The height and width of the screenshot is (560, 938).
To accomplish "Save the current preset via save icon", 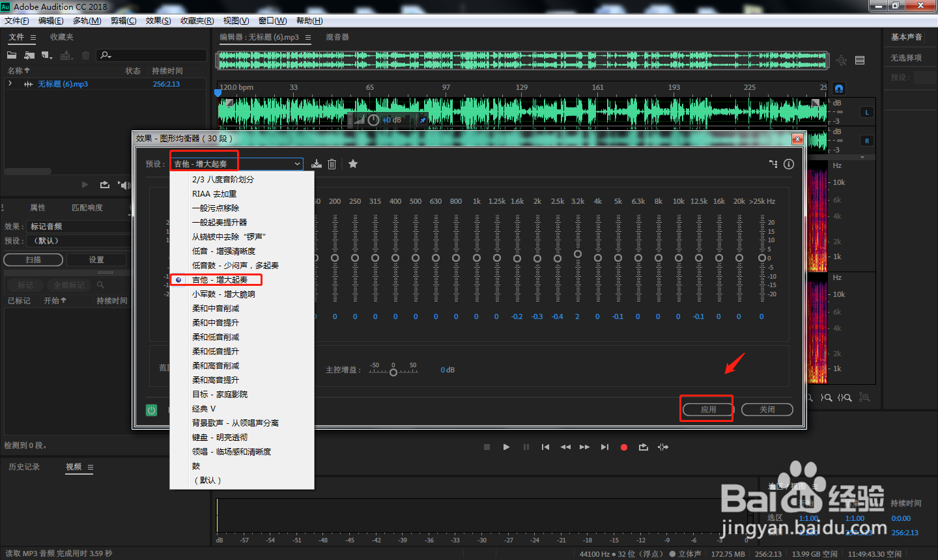I will point(317,164).
